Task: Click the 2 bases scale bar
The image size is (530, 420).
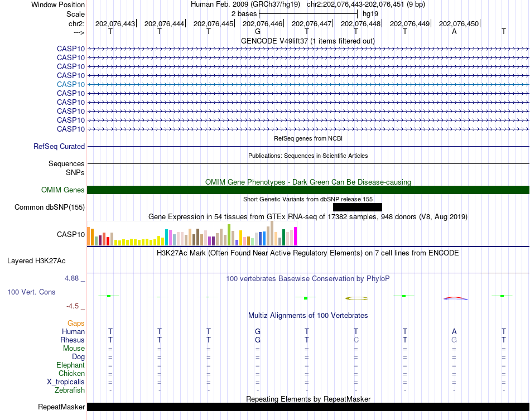Action: click(308, 13)
